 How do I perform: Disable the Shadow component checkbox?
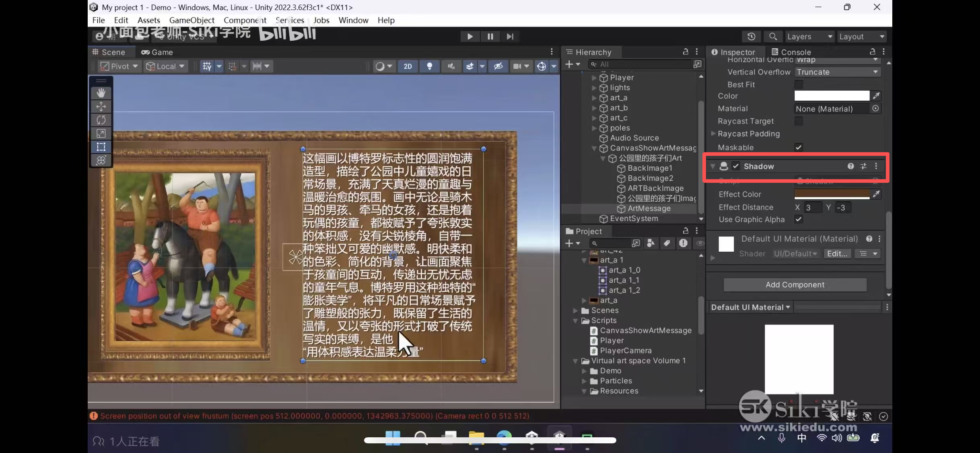pos(736,166)
